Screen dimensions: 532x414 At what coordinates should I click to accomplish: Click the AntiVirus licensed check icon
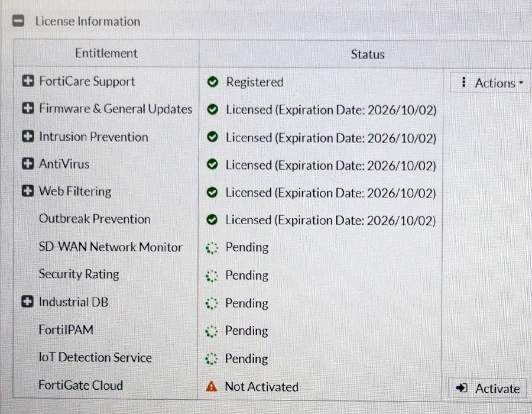pyautogui.click(x=212, y=165)
